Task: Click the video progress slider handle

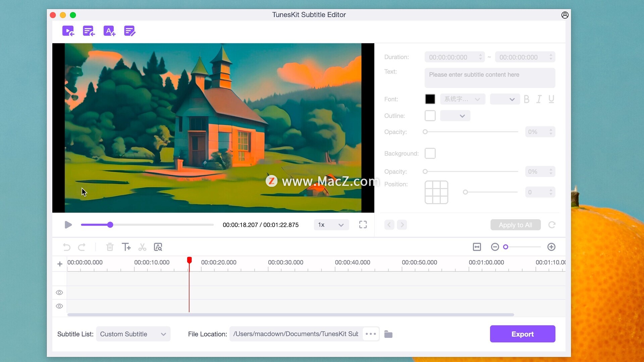Action: (110, 225)
